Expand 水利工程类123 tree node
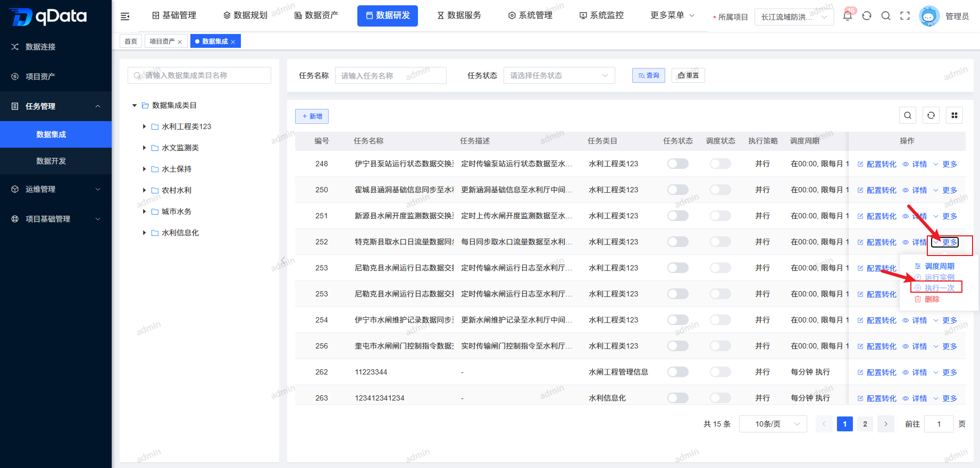980x468 pixels. pyautogui.click(x=144, y=126)
